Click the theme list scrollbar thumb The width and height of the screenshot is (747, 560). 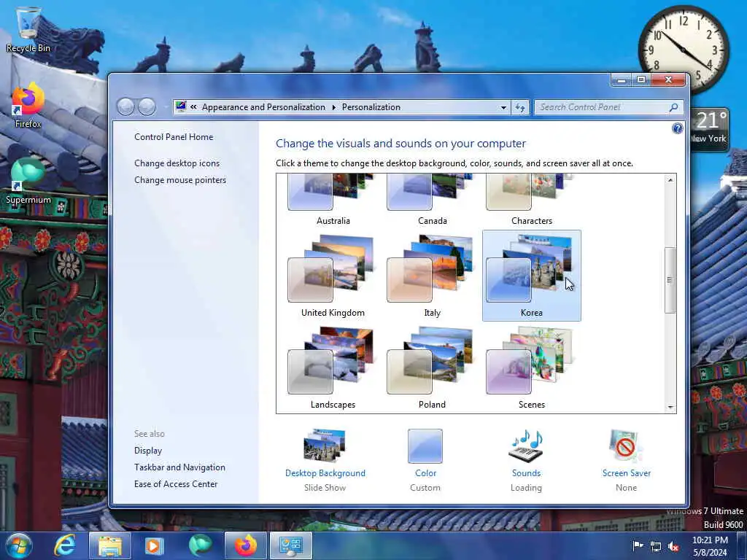click(670, 280)
